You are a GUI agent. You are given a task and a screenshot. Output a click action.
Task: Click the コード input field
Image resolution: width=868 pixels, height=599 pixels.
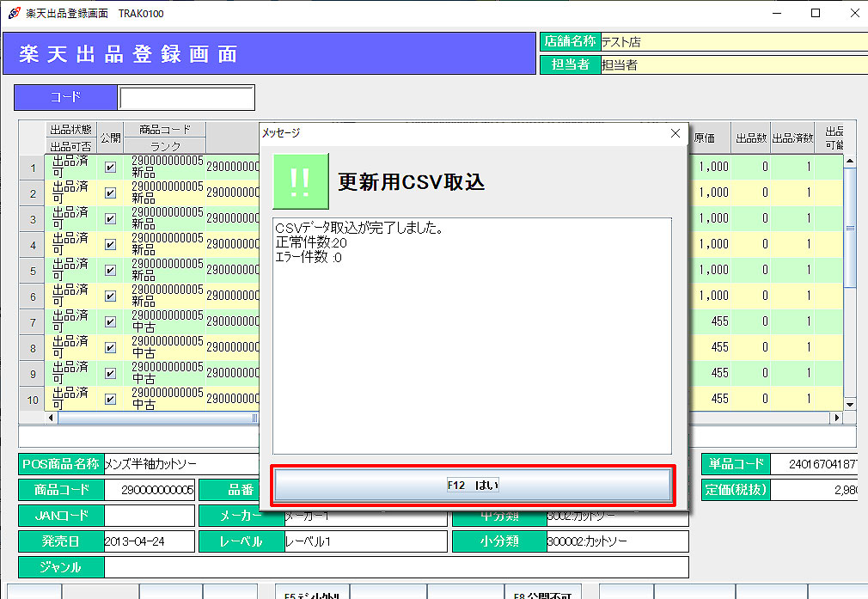click(186, 98)
